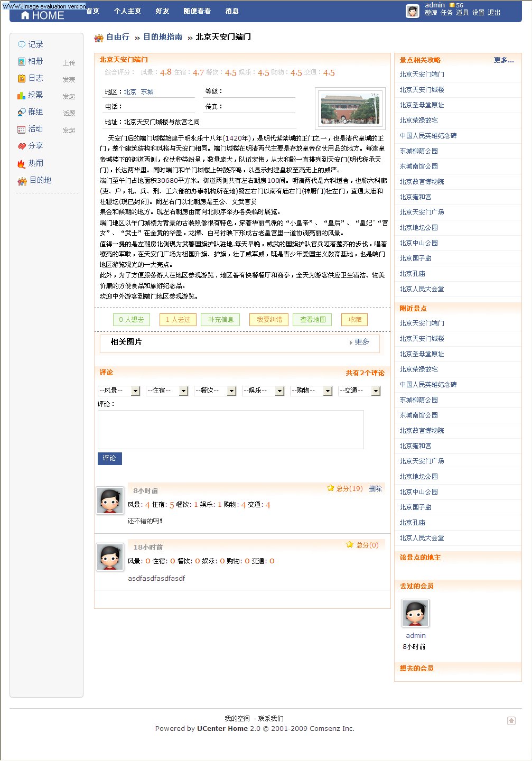
Task: Open 联系我们 in the footer
Action: pos(271,719)
